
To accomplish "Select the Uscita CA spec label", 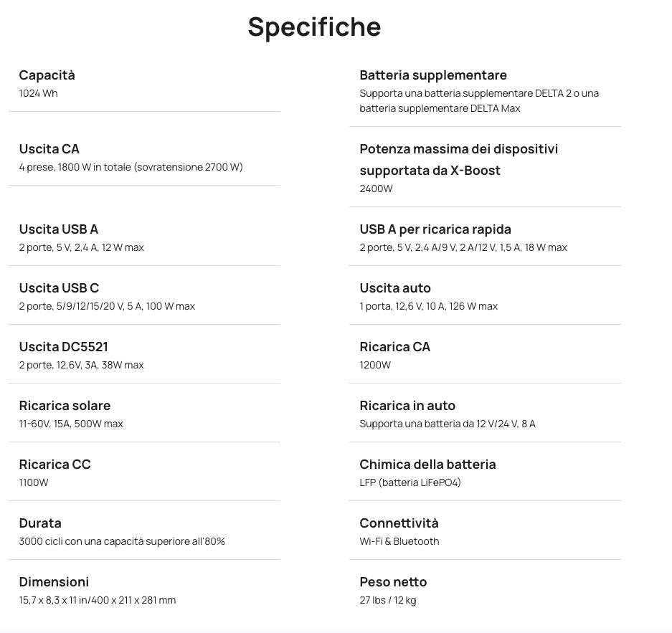I will (49, 149).
